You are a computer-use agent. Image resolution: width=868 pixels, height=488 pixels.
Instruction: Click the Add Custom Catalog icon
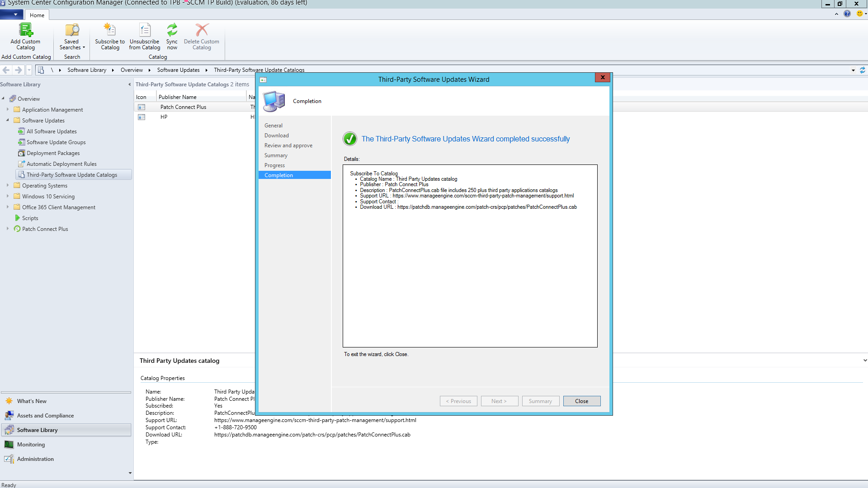pos(25,30)
